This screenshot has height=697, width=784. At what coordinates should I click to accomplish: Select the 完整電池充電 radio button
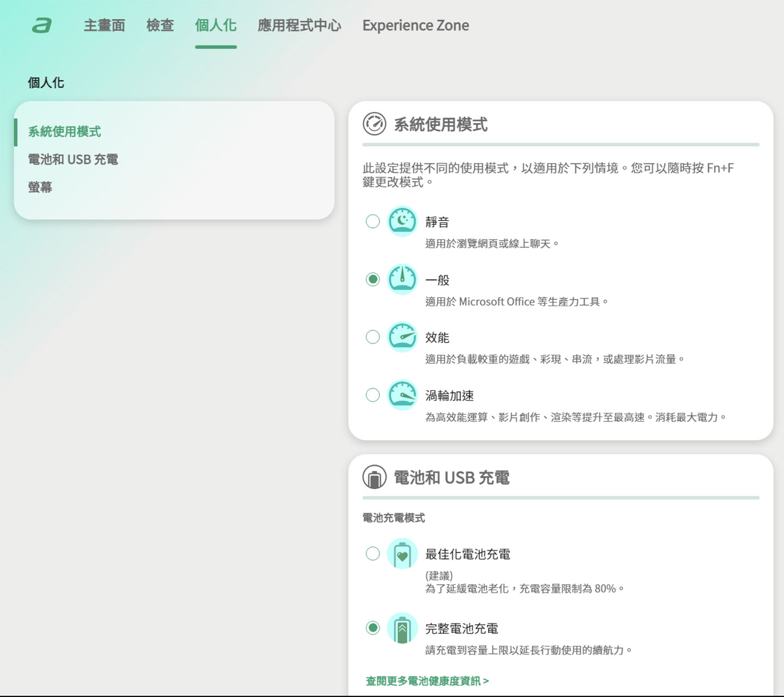click(x=373, y=628)
